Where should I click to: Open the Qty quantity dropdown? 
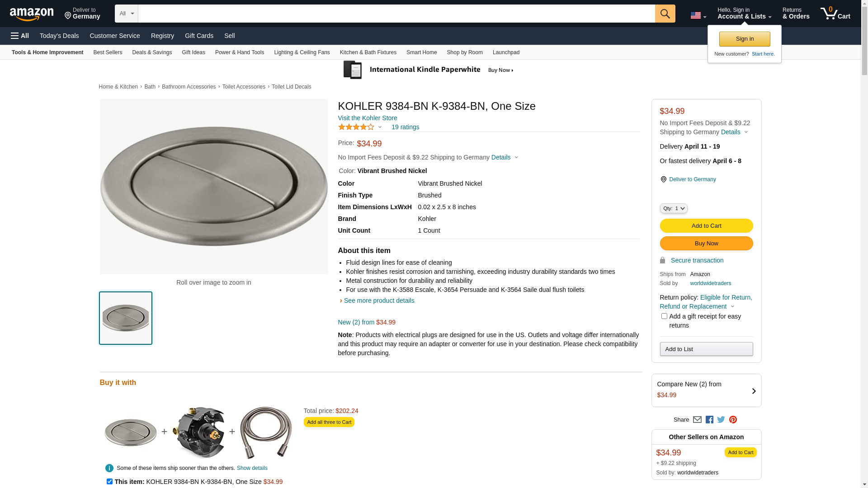(673, 208)
